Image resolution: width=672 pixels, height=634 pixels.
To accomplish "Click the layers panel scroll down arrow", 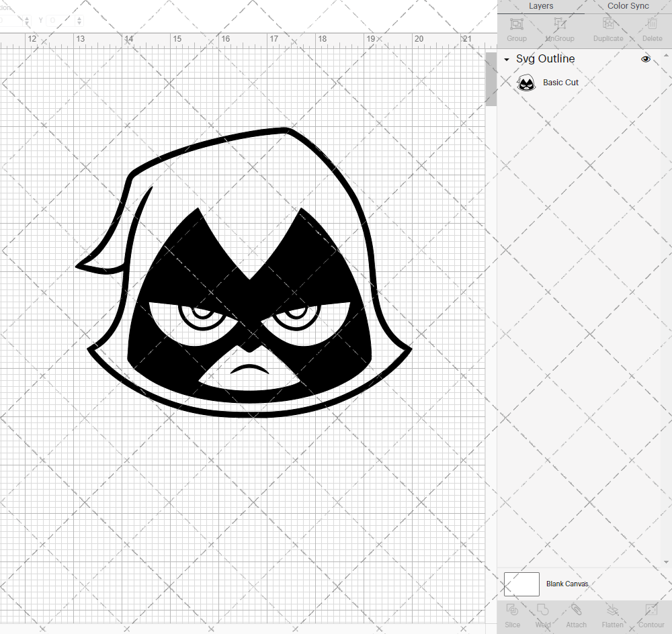I will (x=665, y=562).
